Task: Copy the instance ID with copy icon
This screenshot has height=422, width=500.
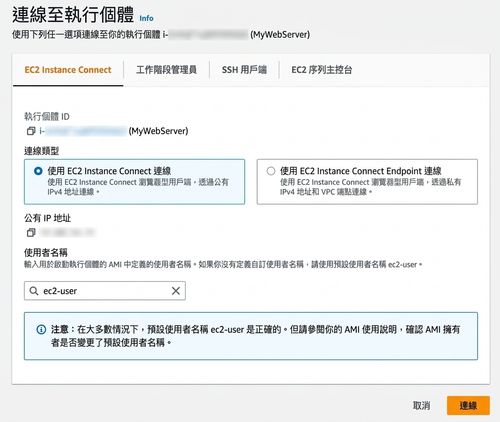Action: tap(31, 131)
